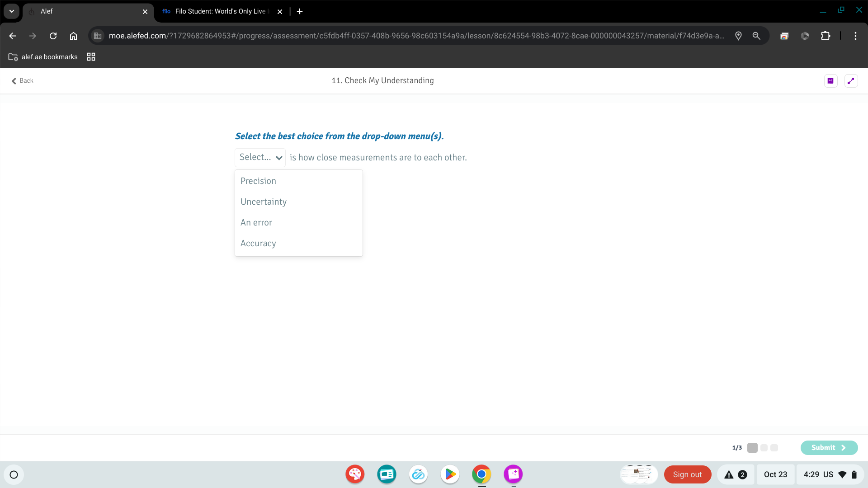Click the Sign out button in shelf

coord(687,474)
